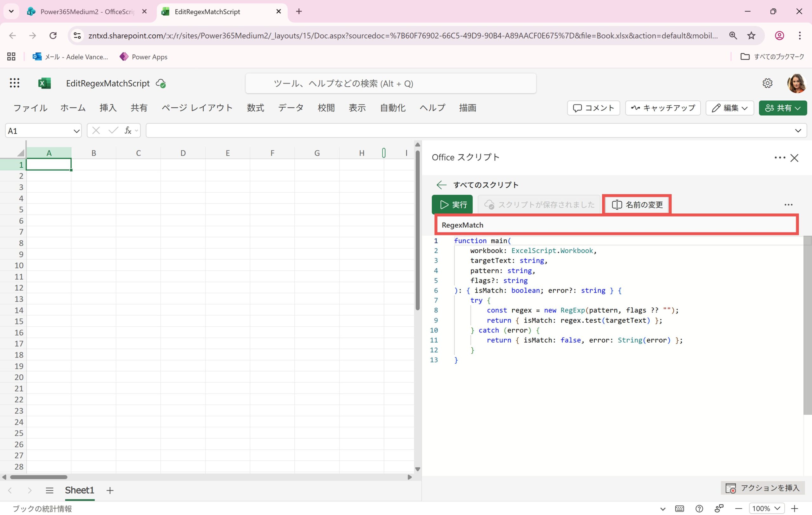Go back to all scripts arrow

click(441, 185)
